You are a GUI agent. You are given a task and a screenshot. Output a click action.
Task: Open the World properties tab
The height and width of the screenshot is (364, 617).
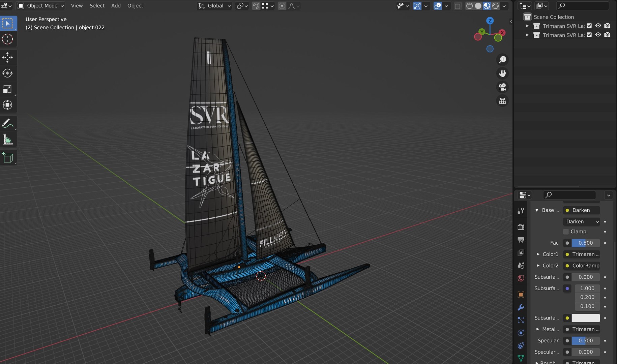pyautogui.click(x=521, y=278)
